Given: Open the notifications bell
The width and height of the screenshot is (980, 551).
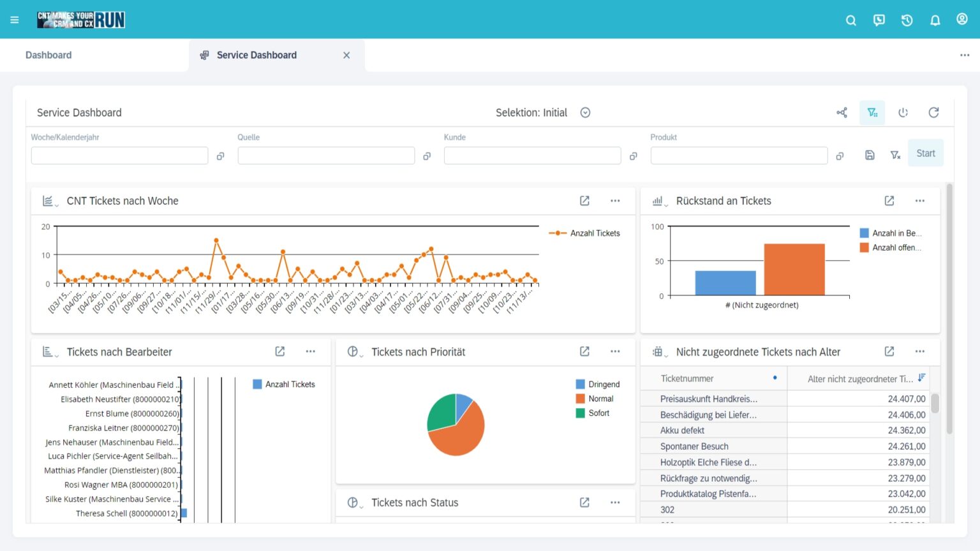Looking at the screenshot, I should pos(935,20).
